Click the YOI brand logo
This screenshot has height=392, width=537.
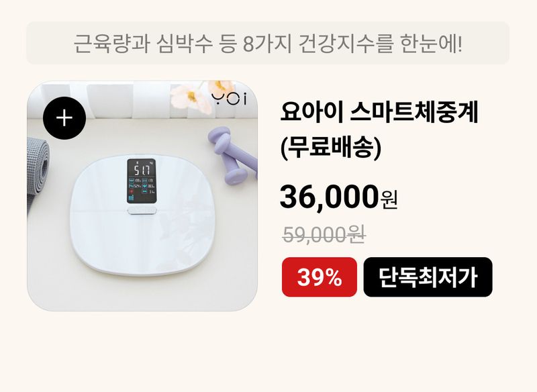coord(229,99)
